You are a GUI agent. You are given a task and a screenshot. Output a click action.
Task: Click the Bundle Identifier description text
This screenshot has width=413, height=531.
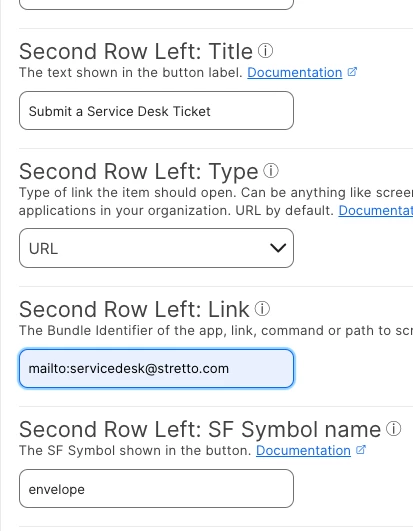click(x=216, y=331)
